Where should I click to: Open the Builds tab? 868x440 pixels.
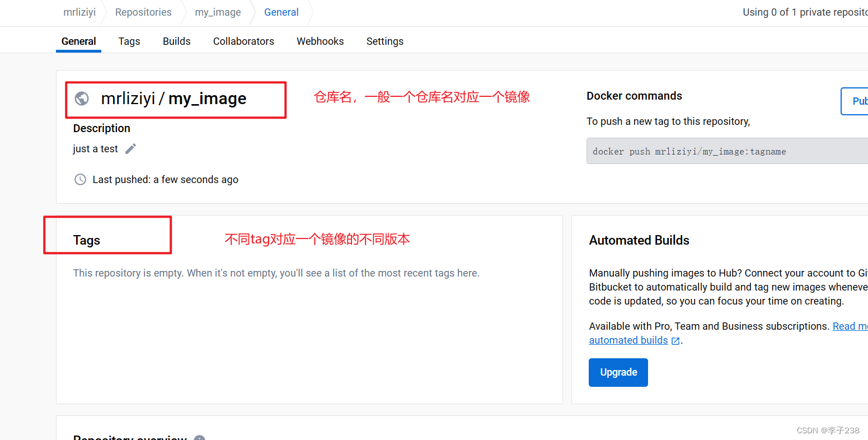coord(177,41)
